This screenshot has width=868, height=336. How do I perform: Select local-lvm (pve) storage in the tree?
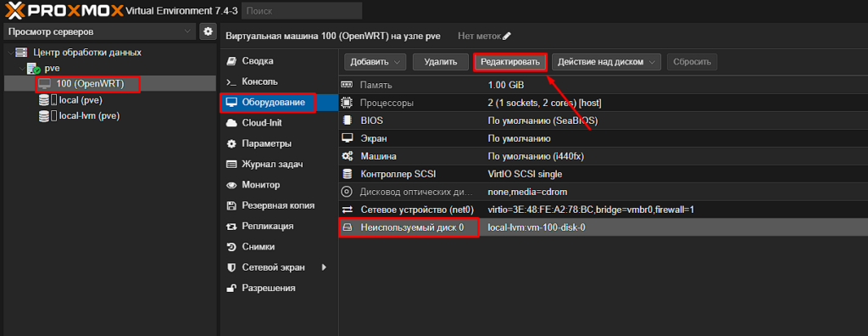(89, 116)
